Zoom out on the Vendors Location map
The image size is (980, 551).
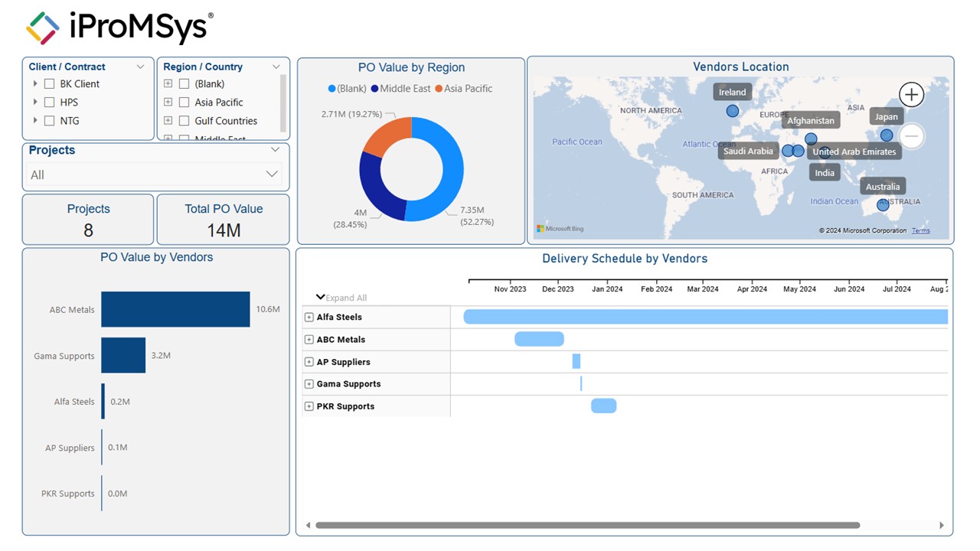pos(910,136)
